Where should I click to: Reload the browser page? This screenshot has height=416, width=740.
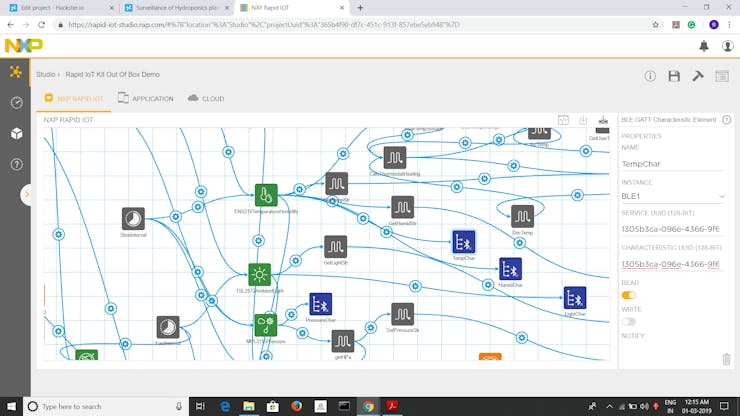[42, 25]
